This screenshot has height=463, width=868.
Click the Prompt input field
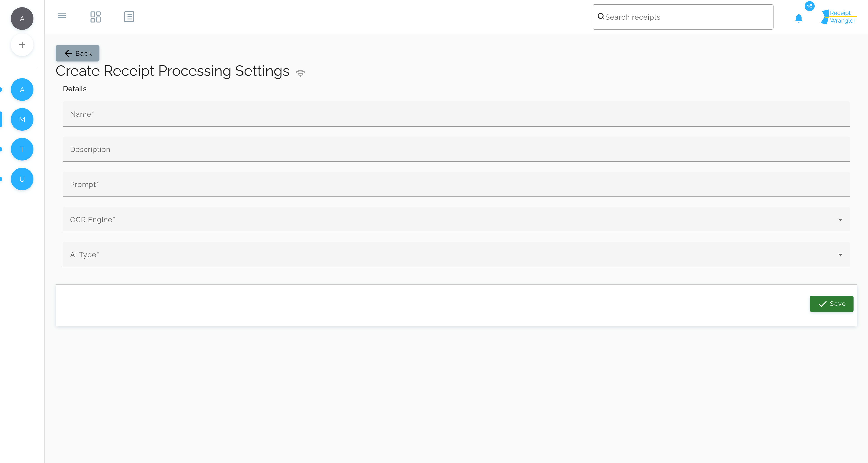(456, 184)
